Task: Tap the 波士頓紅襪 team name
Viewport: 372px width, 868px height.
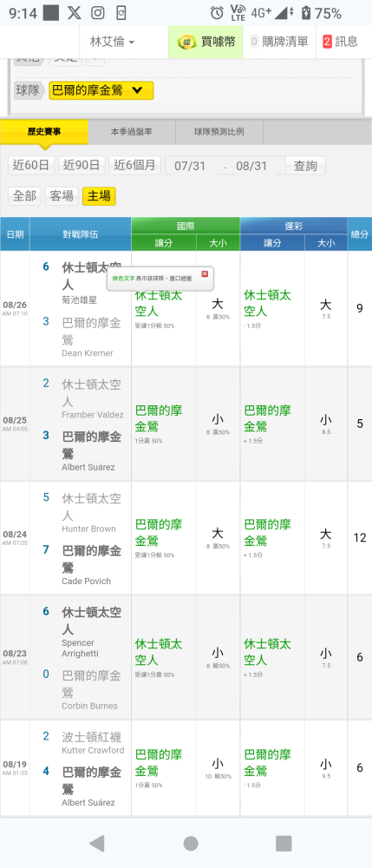Action: click(92, 737)
